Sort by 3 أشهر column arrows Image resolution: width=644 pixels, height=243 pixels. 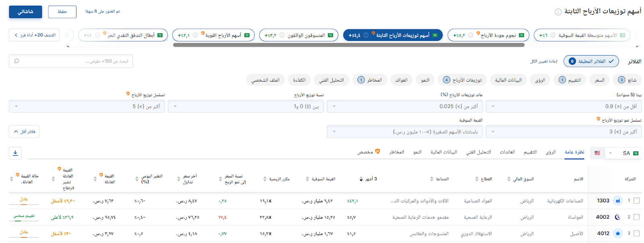tap(361, 179)
